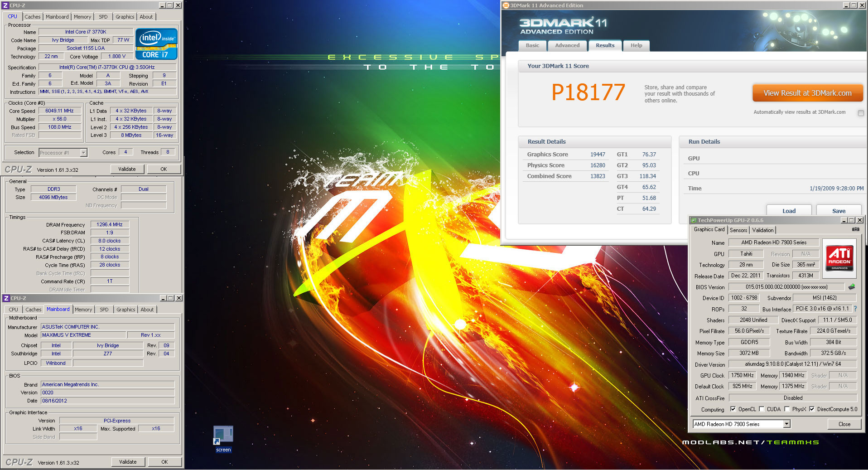This screenshot has width=868, height=470.
Task: Click the Close button in GPU-Z
Action: point(844,424)
